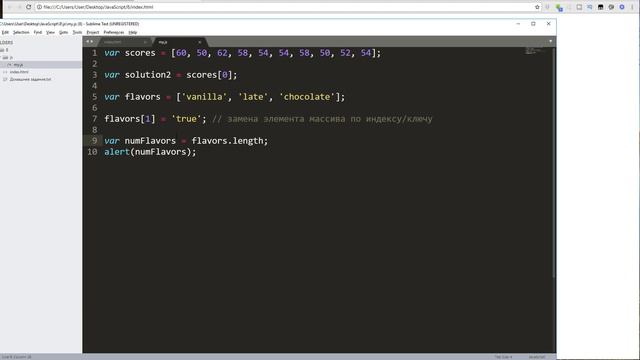This screenshot has width=640, height=360.
Task: Click the line and column indicator in the status bar
Action: click(16, 357)
